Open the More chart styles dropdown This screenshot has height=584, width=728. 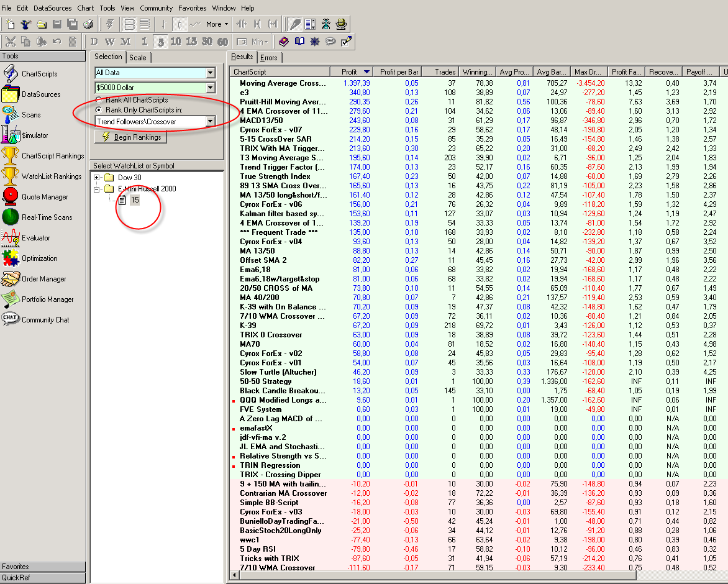(x=217, y=24)
